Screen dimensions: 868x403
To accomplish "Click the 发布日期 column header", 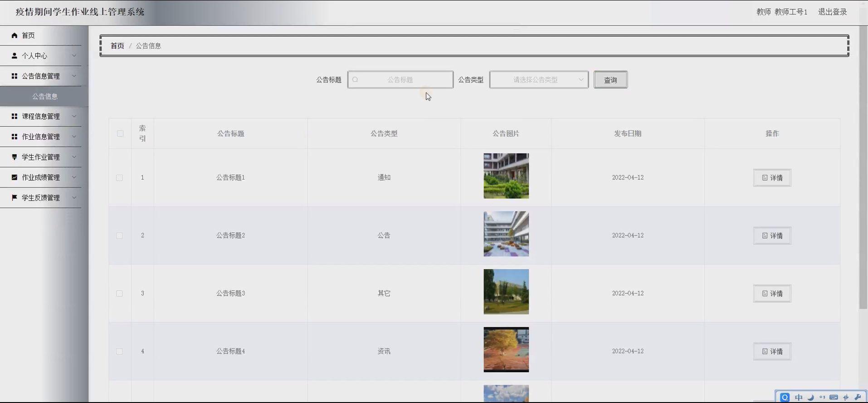I will click(x=628, y=134).
